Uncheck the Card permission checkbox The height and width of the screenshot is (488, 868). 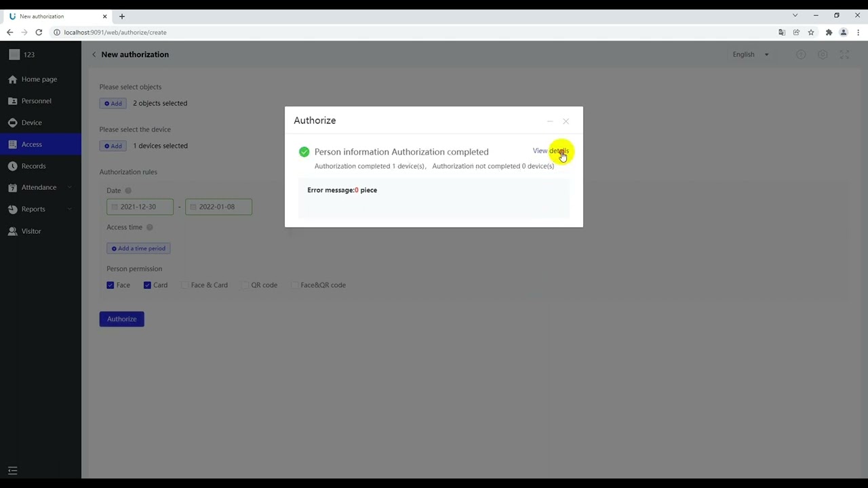click(147, 285)
